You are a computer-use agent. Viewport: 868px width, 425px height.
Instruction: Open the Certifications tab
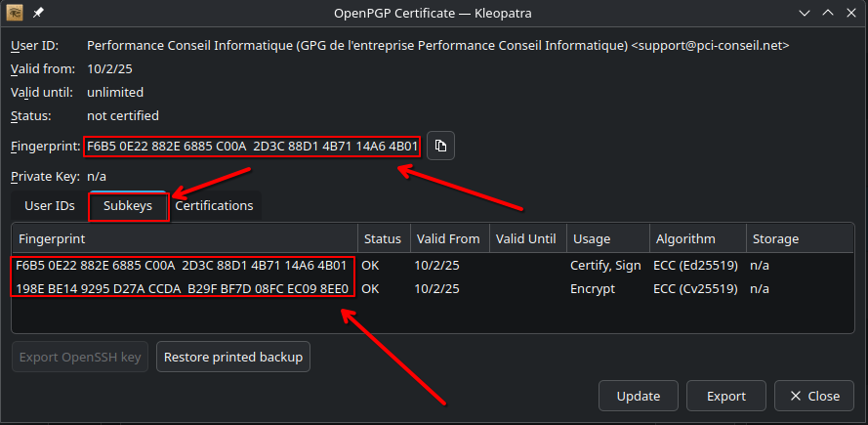point(214,206)
